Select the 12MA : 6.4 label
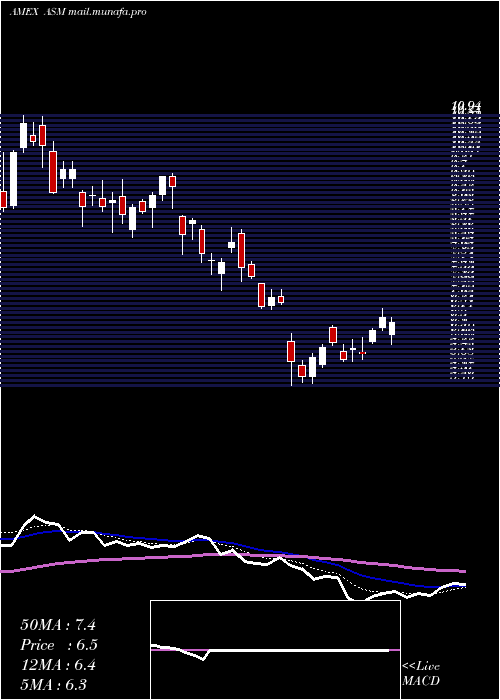The height and width of the screenshot is (700, 500). [58, 665]
